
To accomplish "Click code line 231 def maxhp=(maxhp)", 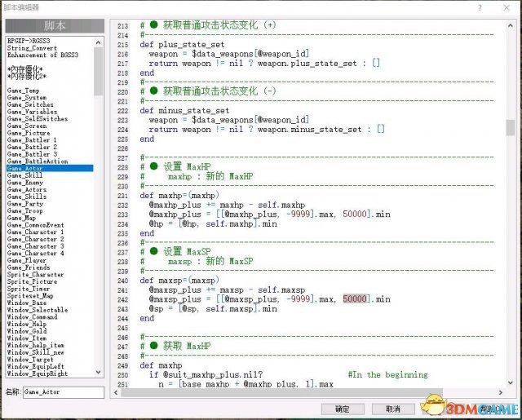I will point(179,196).
